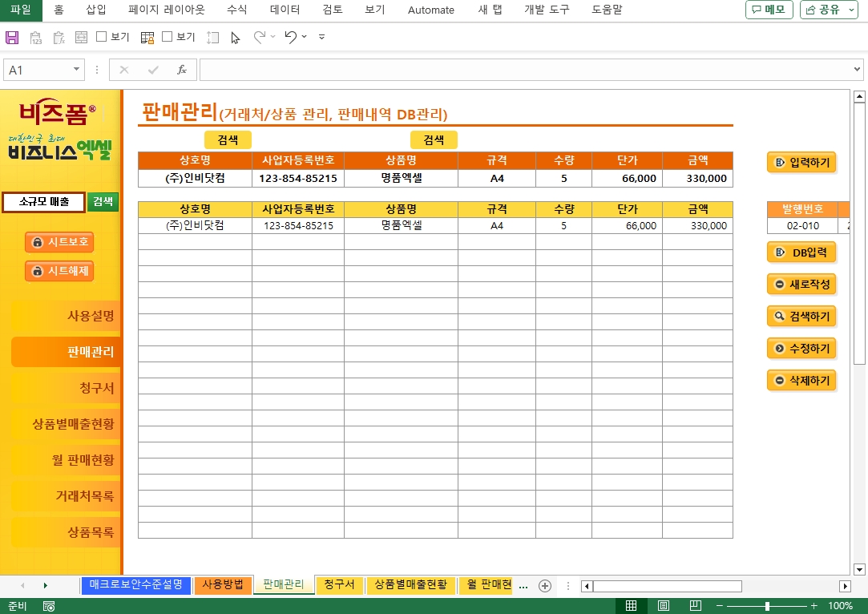Open the Name Box dropdown
Image resolution: width=868 pixels, height=614 pixels.
pyautogui.click(x=77, y=70)
